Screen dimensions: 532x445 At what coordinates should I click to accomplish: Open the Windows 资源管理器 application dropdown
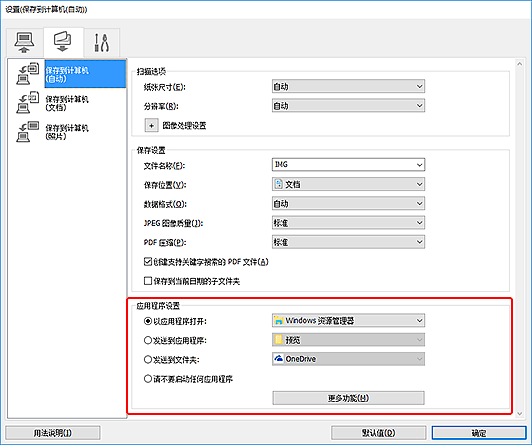[348, 321]
